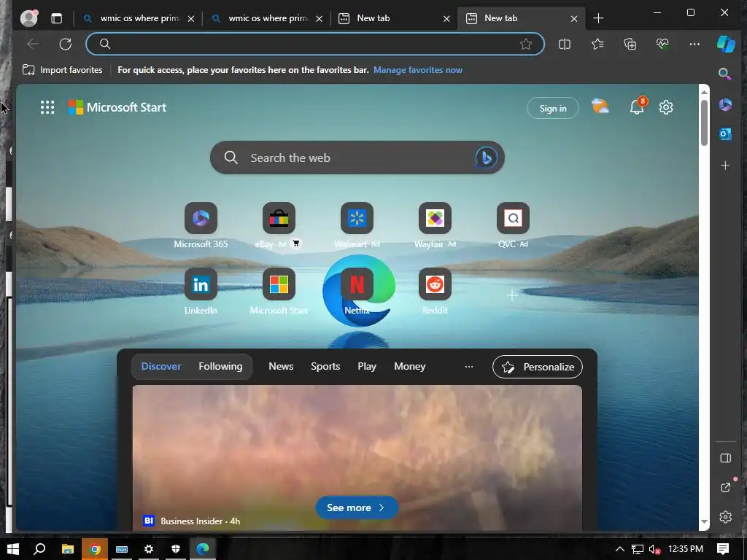Open the Edge profile avatar
This screenshot has width=747, height=560.
tap(29, 18)
